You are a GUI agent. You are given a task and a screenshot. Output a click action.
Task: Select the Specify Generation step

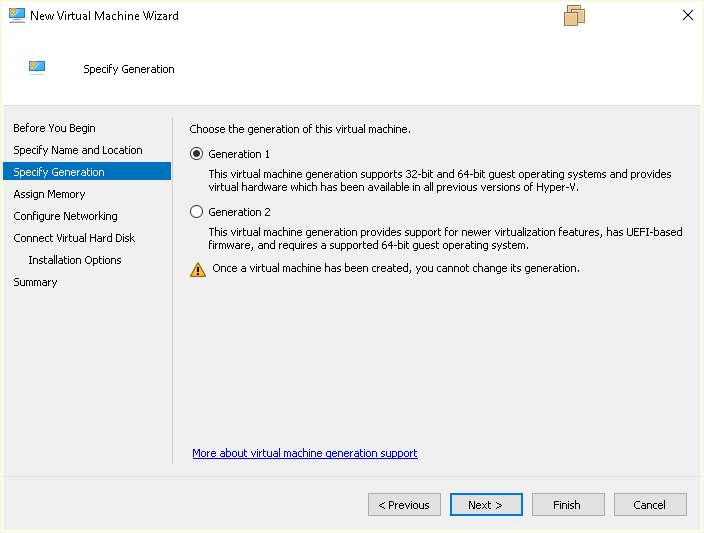click(x=59, y=172)
